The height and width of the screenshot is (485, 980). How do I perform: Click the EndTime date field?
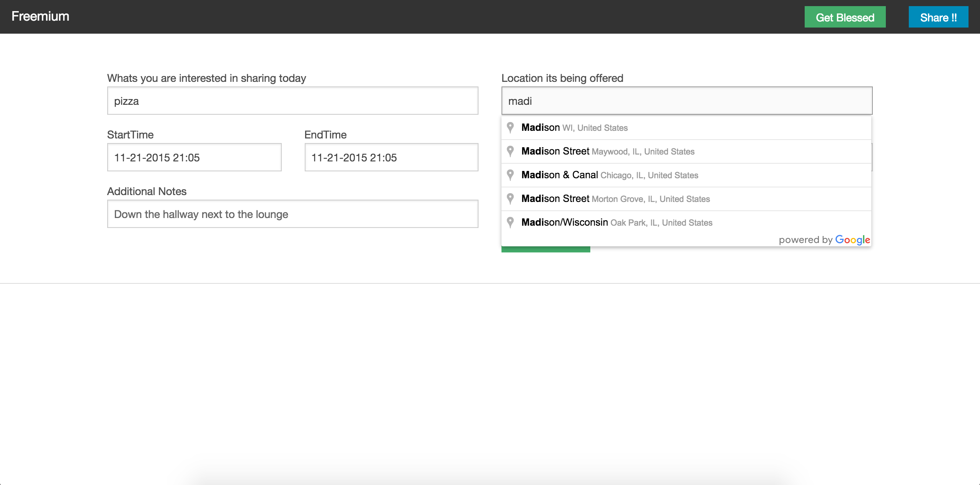coord(391,158)
